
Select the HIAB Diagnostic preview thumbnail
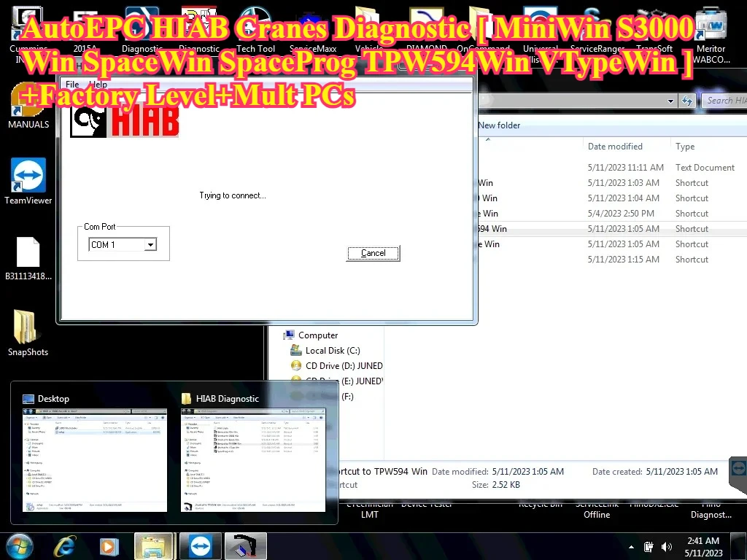[x=253, y=460]
